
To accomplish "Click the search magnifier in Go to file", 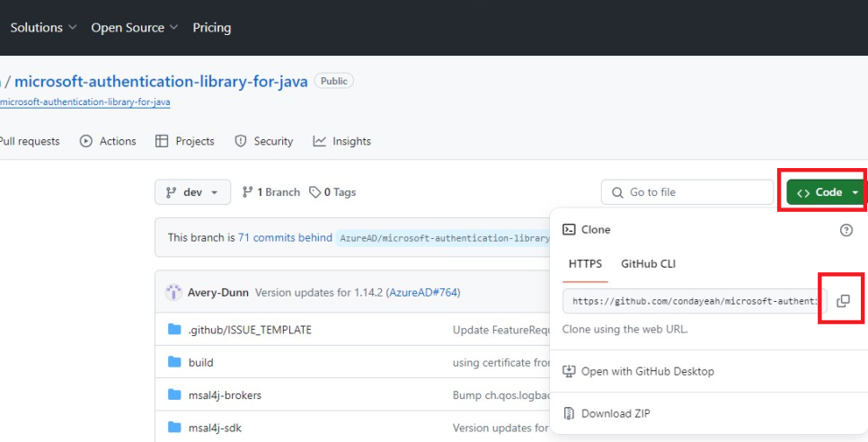I will [617, 192].
